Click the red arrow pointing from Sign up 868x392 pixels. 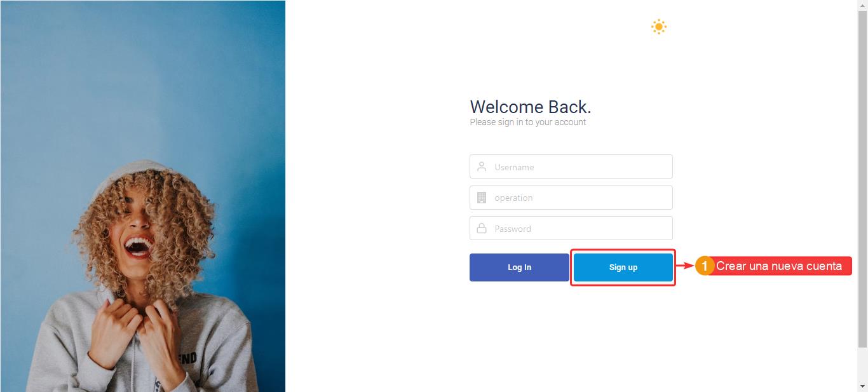(684, 266)
